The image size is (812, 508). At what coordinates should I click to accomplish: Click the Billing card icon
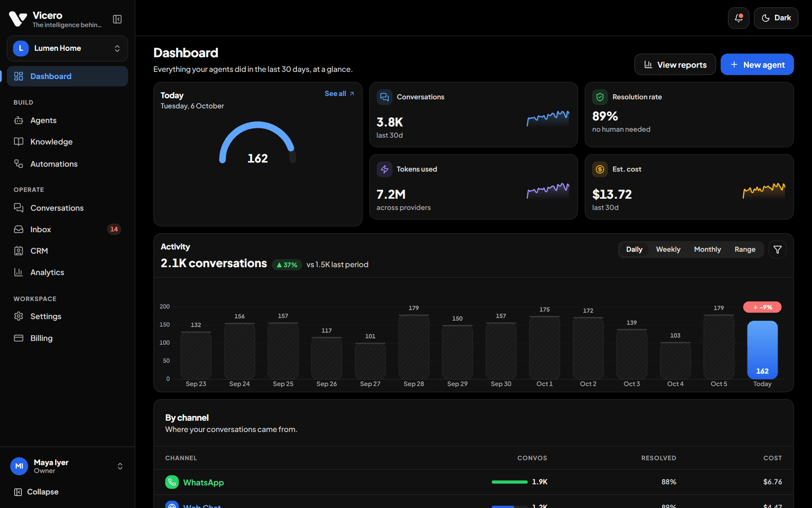point(18,338)
